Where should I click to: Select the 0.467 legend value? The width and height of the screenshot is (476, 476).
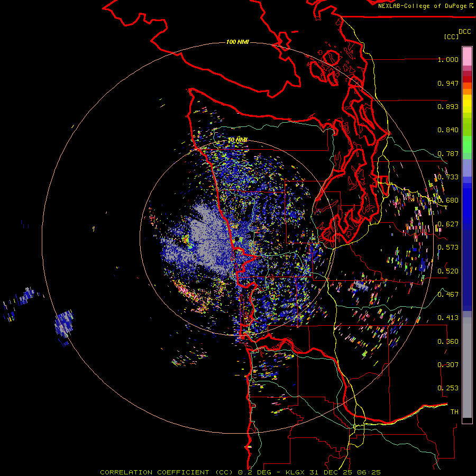click(448, 295)
